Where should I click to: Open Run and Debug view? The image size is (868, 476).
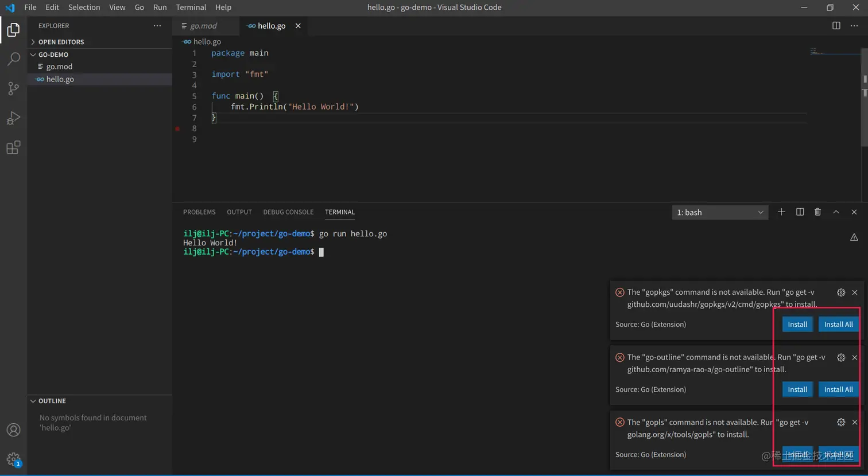point(13,118)
